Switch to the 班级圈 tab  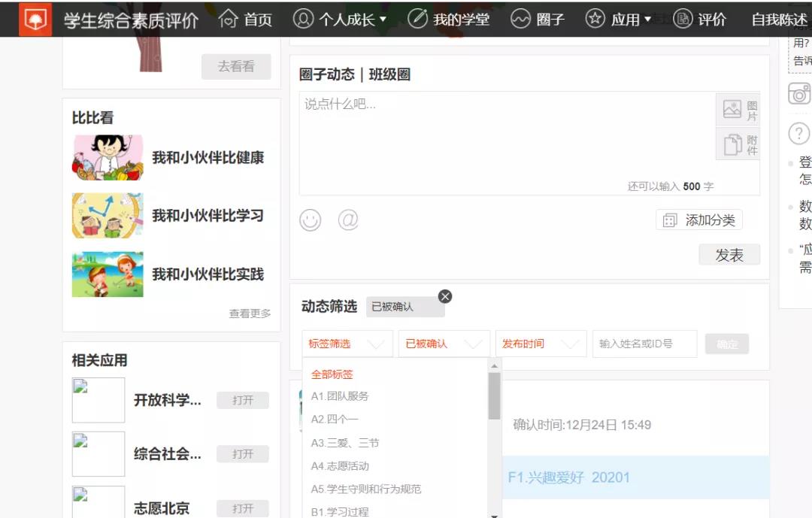tap(389, 74)
